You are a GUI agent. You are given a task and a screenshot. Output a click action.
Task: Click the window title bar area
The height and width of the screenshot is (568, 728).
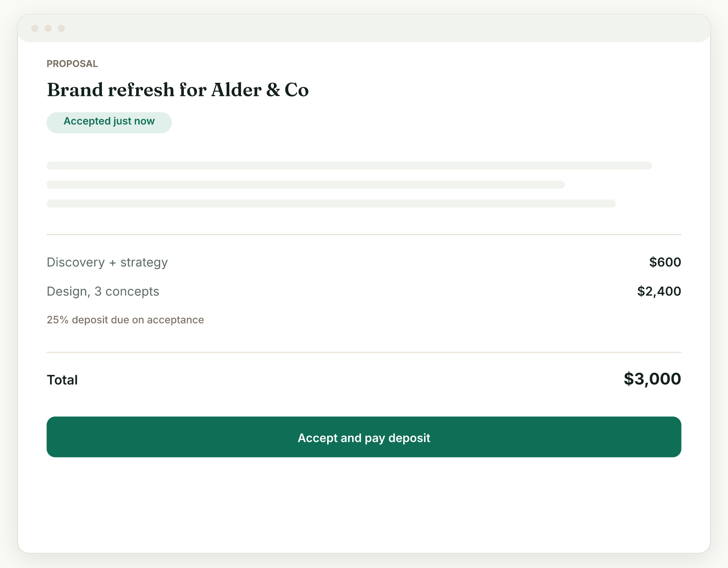pos(364,29)
